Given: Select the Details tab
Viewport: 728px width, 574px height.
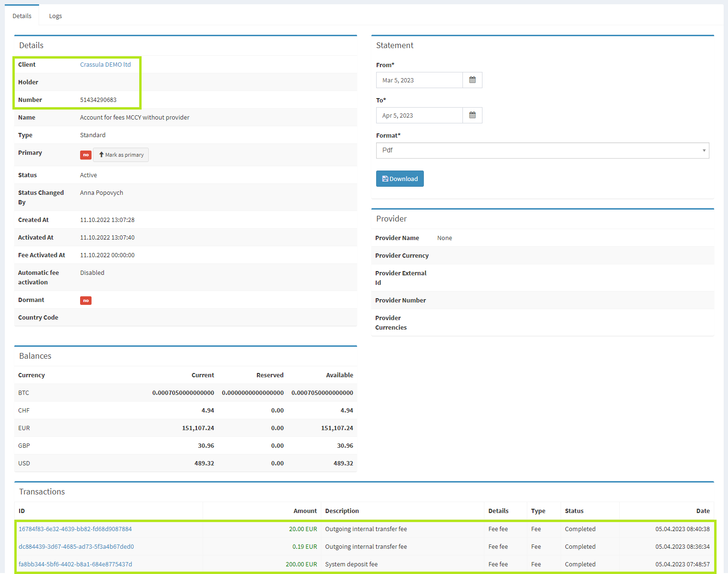Looking at the screenshot, I should [22, 16].
